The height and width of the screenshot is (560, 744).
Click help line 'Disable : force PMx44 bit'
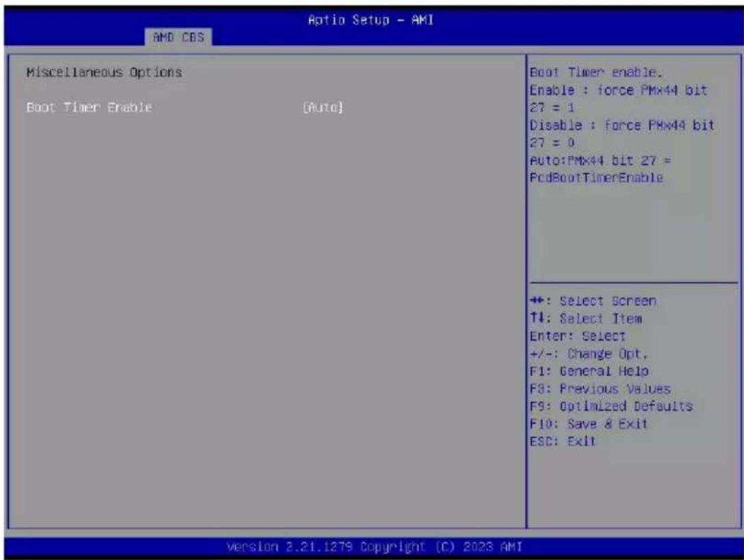click(x=622, y=125)
